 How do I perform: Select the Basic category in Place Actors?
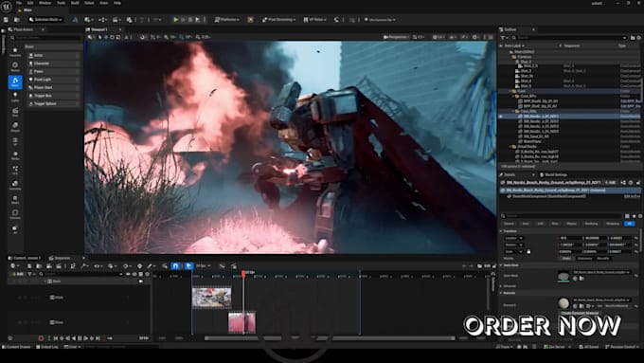click(x=15, y=82)
